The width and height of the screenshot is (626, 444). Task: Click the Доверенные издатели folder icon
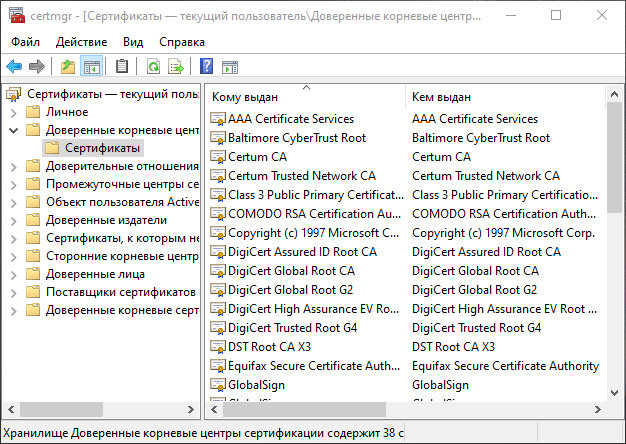point(33,220)
